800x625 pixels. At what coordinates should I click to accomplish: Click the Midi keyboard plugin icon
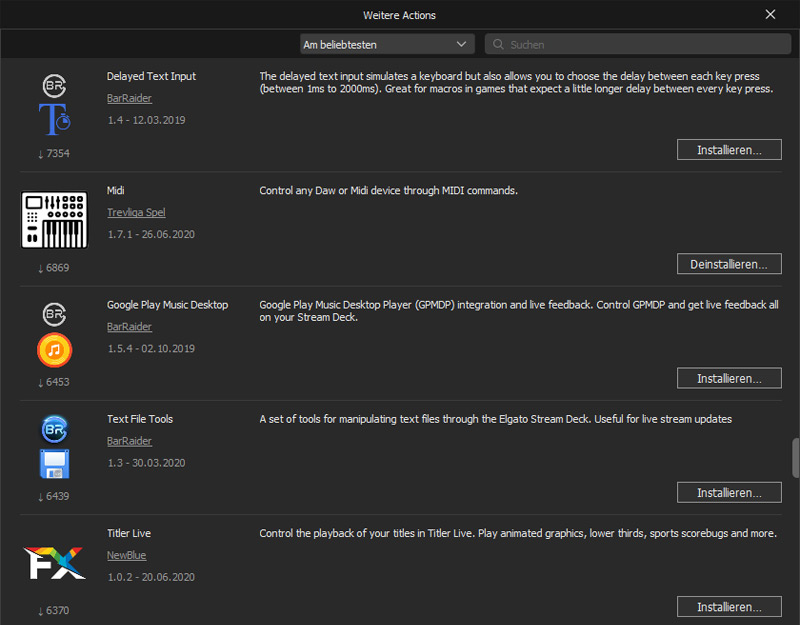tap(54, 220)
